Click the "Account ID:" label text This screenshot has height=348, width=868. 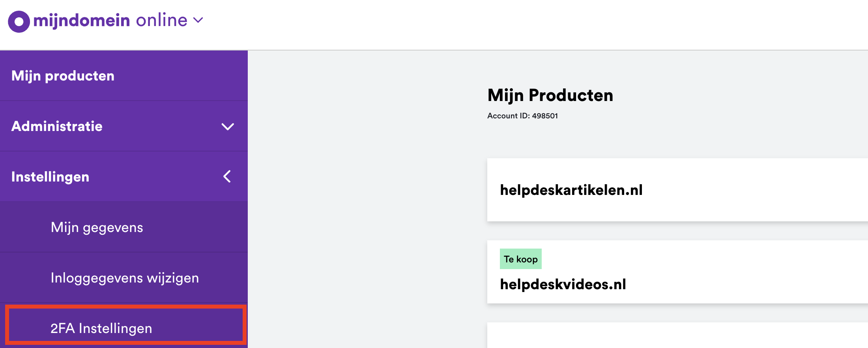508,116
